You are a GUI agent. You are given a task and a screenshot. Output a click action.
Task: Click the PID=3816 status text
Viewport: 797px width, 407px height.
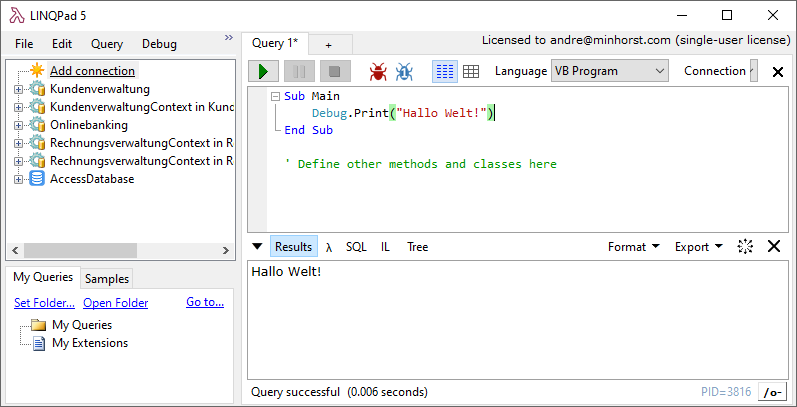tap(726, 392)
